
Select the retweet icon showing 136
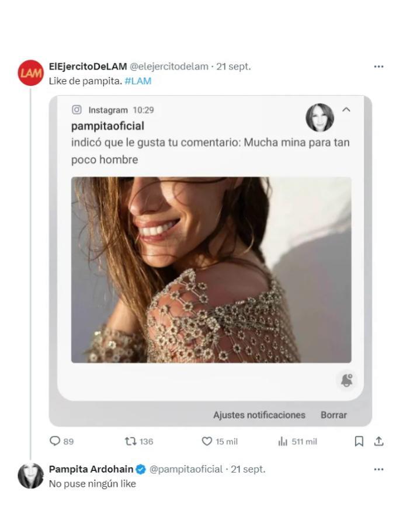130,442
